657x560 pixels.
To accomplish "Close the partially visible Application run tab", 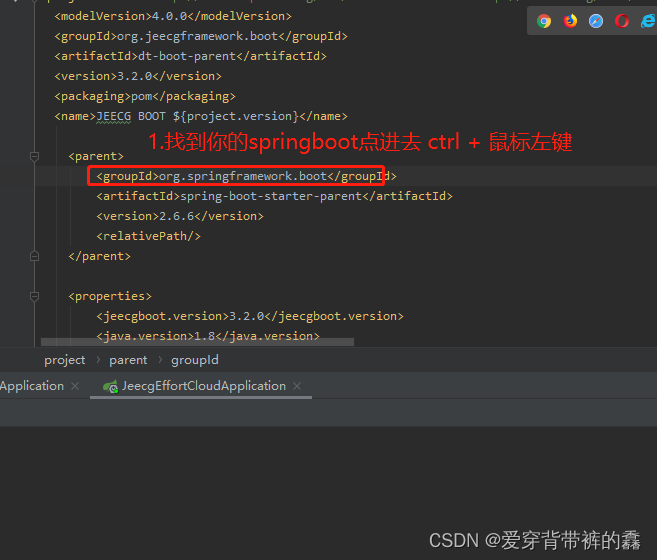I will [75, 386].
